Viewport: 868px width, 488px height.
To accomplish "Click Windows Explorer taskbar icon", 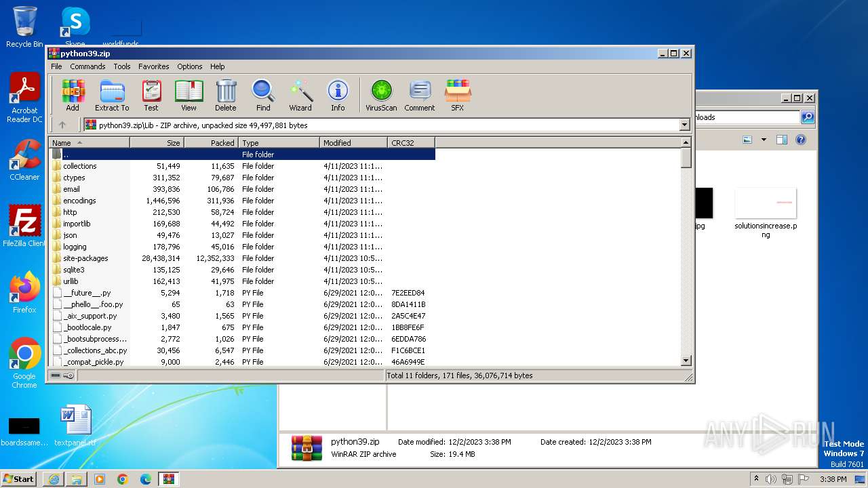I will 77,479.
